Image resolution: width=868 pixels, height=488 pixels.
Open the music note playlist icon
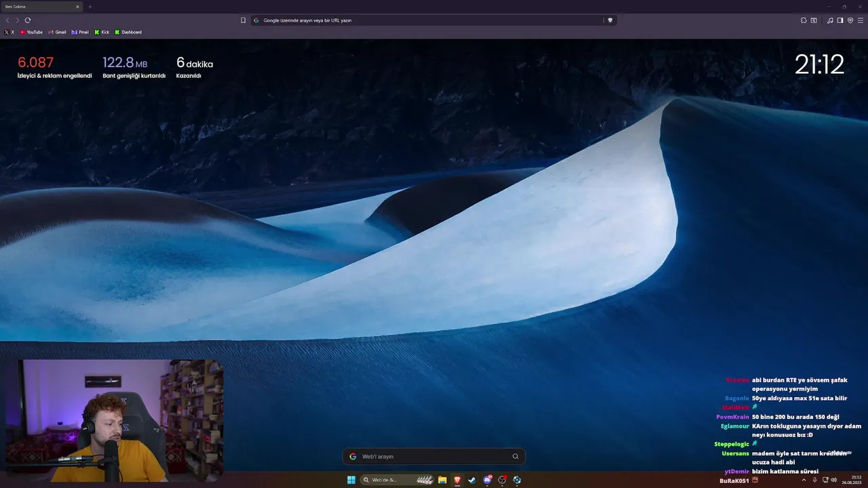click(830, 20)
